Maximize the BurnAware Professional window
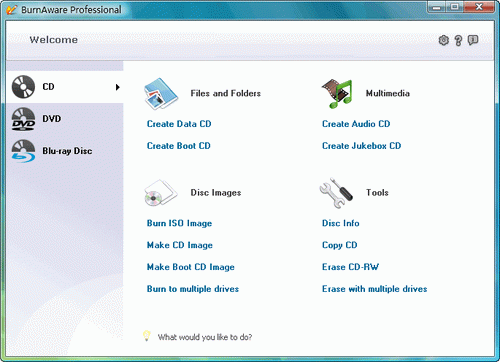The image size is (500, 362). [455, 7]
